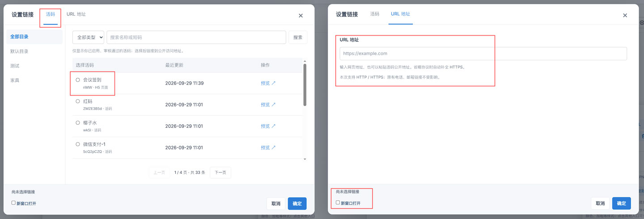Click the 搜索 button
The height and width of the screenshot is (219, 644).
pyautogui.click(x=298, y=38)
